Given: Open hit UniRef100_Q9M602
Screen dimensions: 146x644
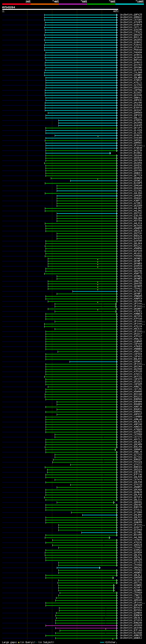Looking at the screenshot, I should tap(131, 17).
